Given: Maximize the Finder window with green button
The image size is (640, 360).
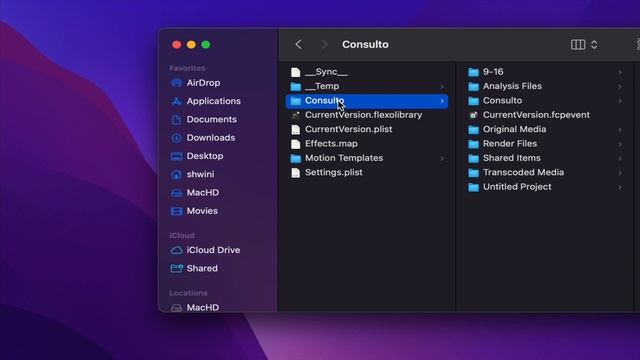Looking at the screenshot, I should (206, 44).
